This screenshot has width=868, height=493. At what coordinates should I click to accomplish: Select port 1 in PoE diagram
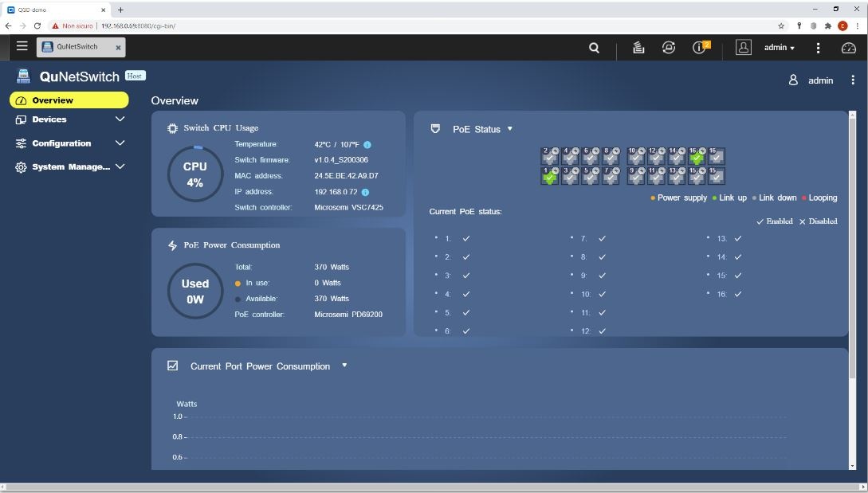point(549,176)
